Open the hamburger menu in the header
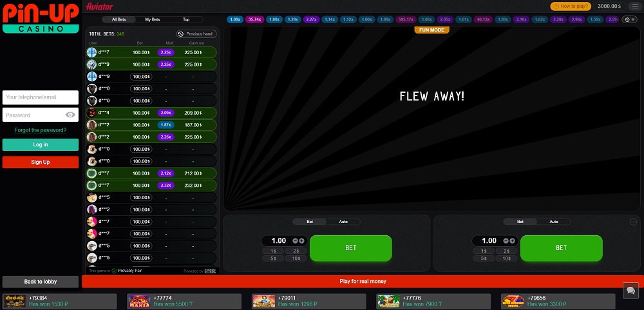 pos(635,6)
